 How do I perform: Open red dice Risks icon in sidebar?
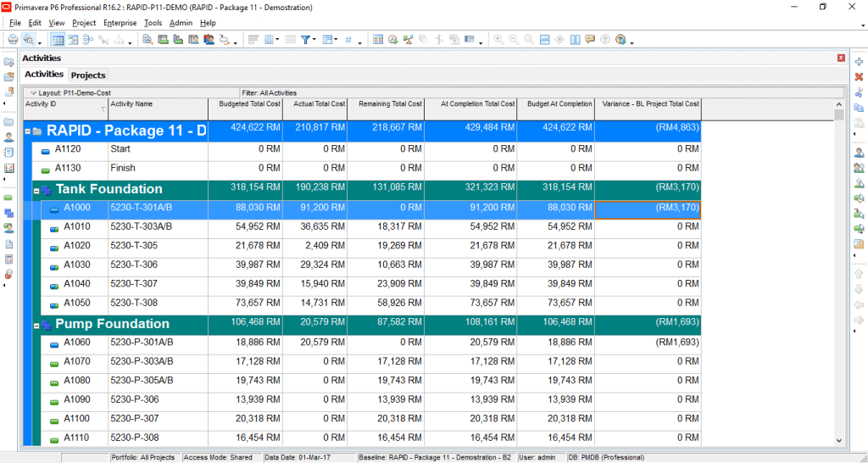8,274
